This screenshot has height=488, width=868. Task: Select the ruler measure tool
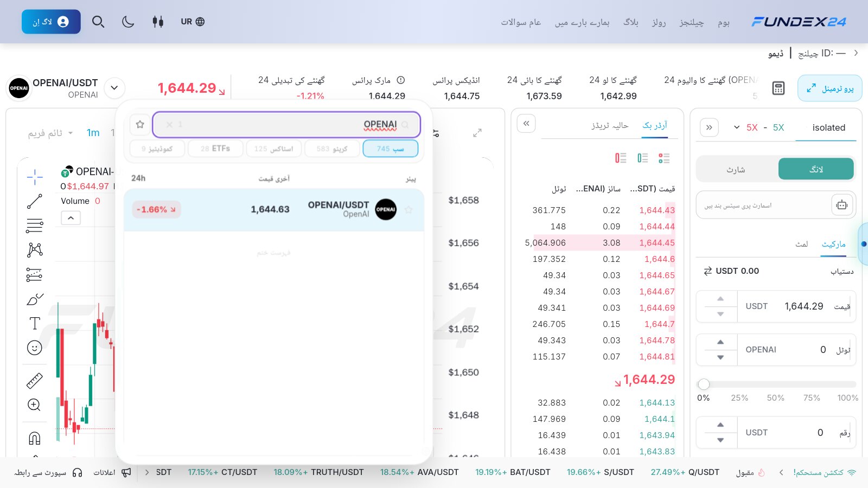(x=35, y=381)
